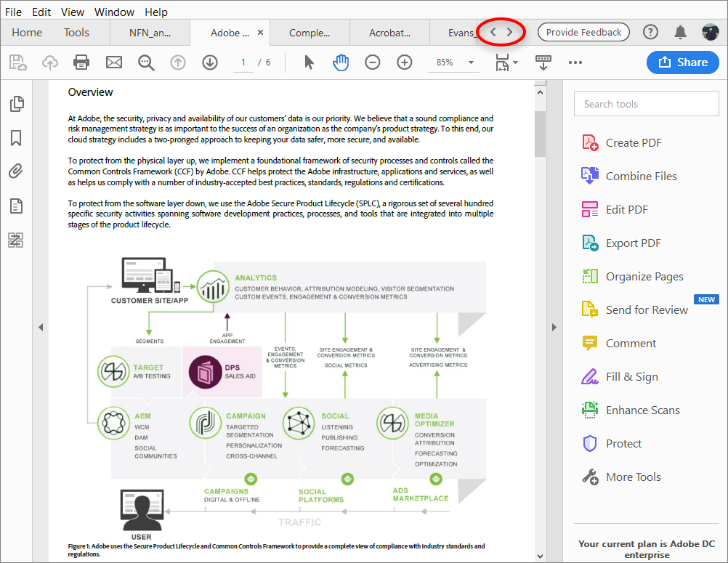Email the document via the envelope icon

click(113, 62)
